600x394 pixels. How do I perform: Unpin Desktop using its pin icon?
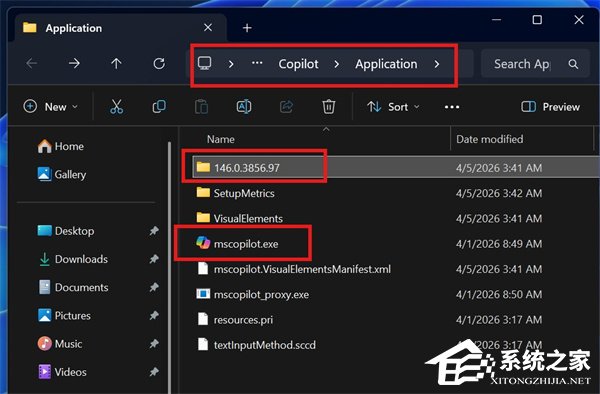(x=154, y=231)
